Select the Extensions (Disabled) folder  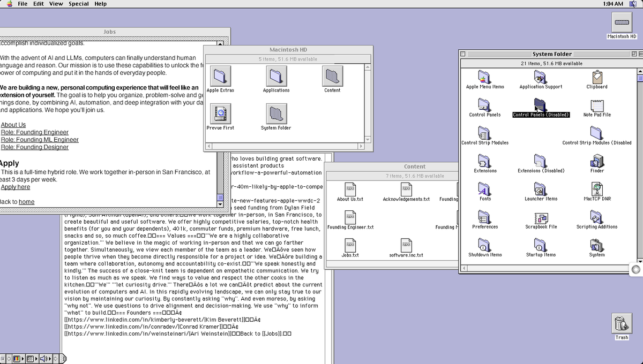tap(541, 160)
